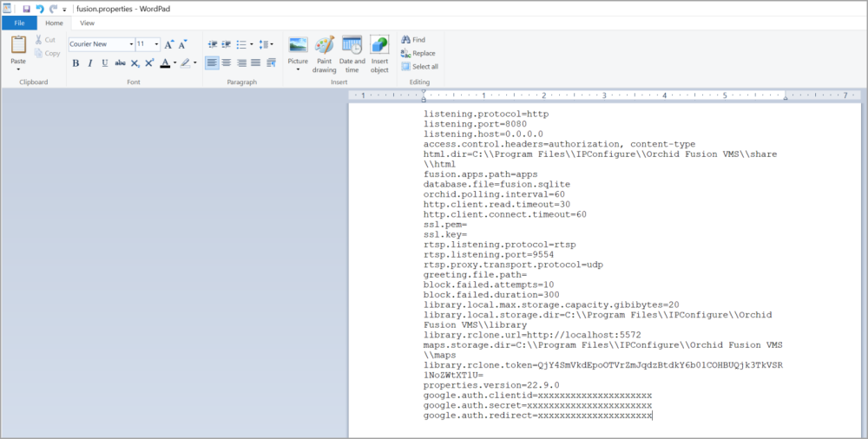Click the Cut button
The image size is (868, 439).
click(x=45, y=40)
